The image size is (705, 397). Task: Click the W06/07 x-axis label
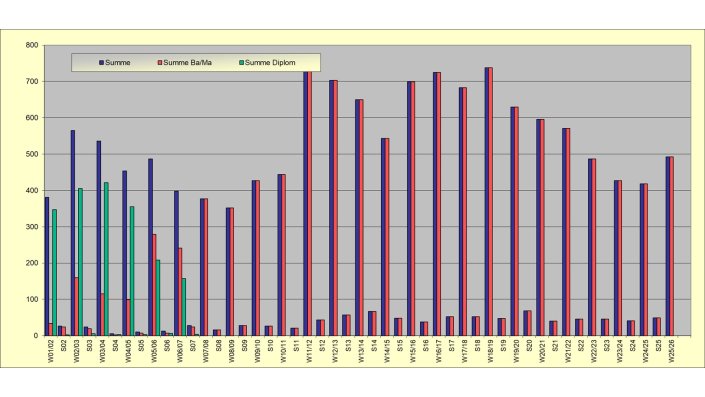pos(180,351)
